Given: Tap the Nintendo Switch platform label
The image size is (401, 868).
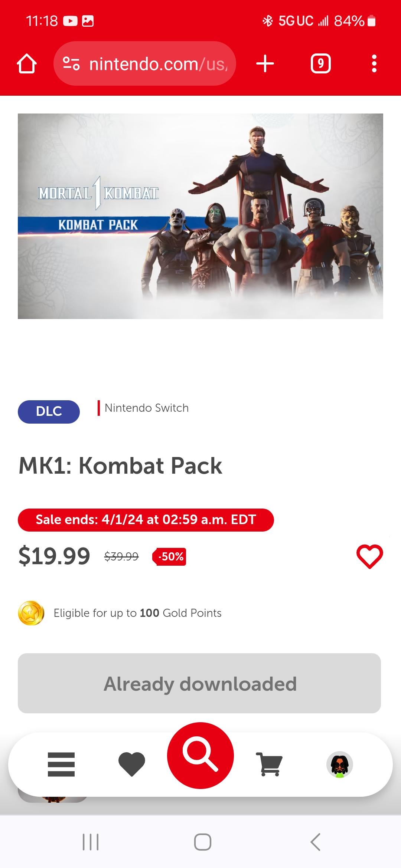Looking at the screenshot, I should click(x=146, y=408).
